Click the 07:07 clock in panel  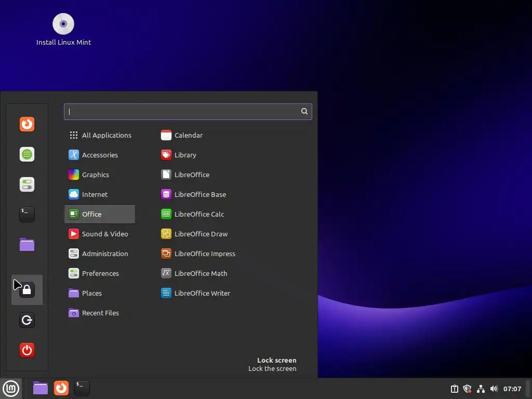pyautogui.click(x=512, y=389)
